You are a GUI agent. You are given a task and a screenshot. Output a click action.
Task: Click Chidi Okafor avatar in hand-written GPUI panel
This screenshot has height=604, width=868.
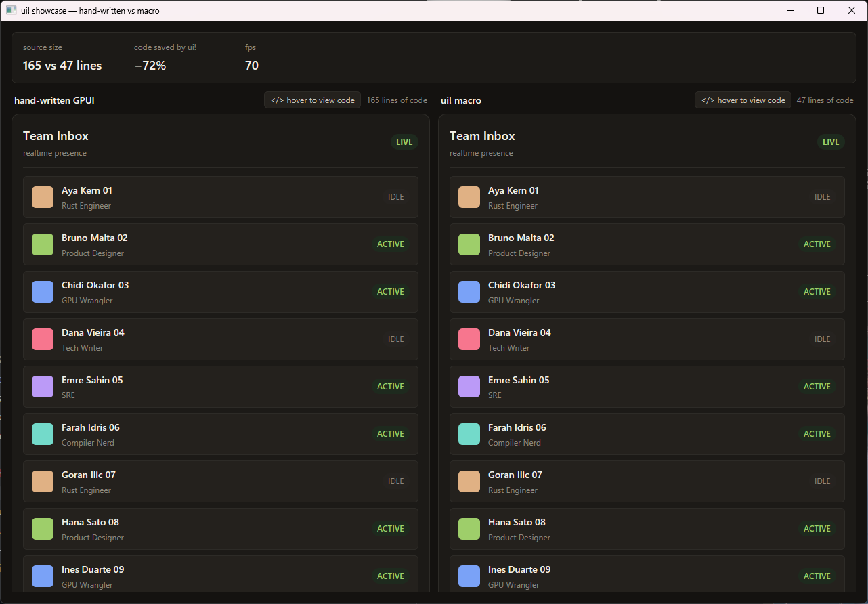[x=43, y=292]
